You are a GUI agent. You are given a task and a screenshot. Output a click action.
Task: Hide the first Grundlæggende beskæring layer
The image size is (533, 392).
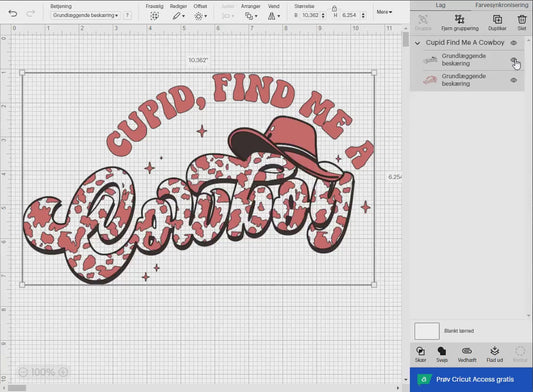(x=514, y=60)
